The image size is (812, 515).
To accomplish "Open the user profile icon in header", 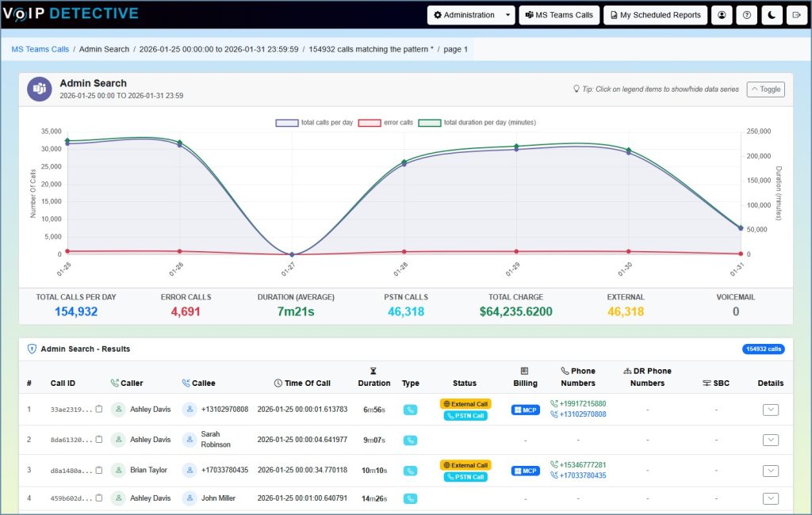I will 722,15.
